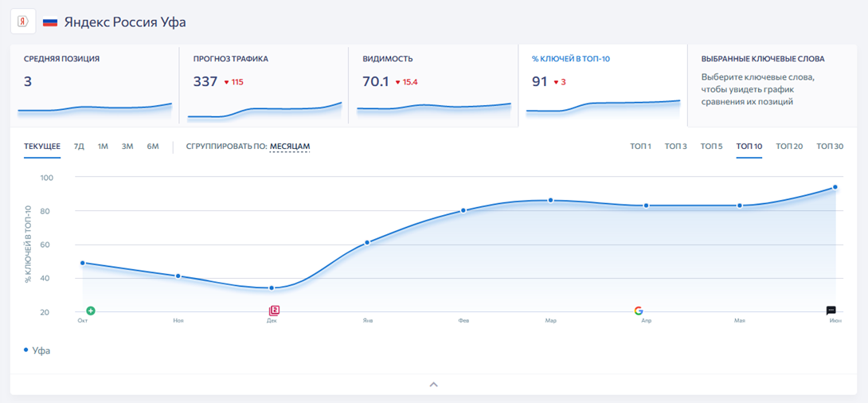Choose the ТОП 3 filter

coord(676,147)
